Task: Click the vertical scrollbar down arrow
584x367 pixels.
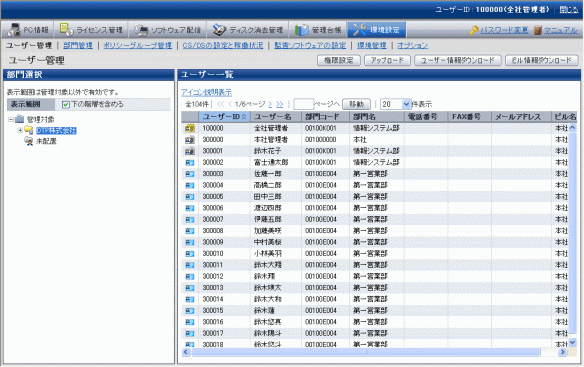Action: (x=573, y=342)
